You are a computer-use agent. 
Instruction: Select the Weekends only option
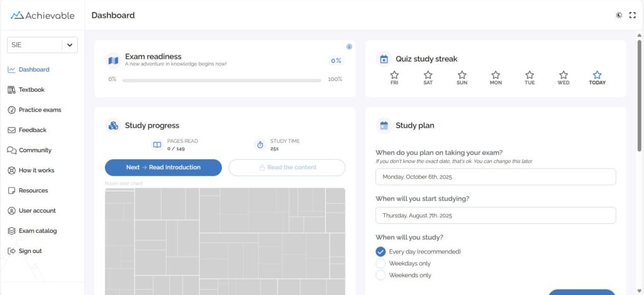(x=380, y=276)
